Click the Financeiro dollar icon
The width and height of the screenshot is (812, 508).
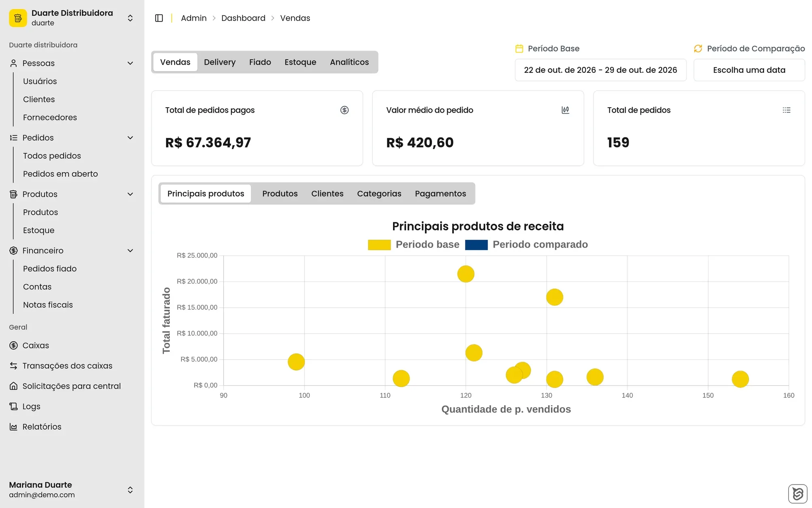(13, 251)
